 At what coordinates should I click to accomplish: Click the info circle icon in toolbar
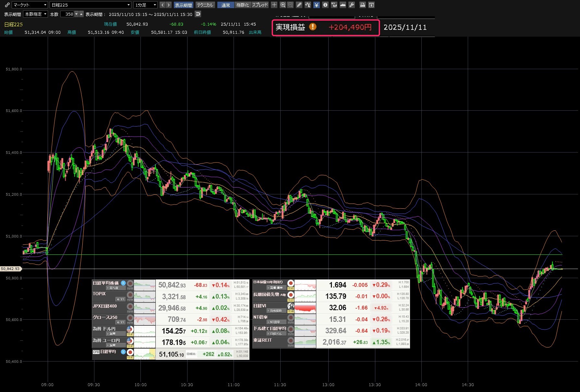coord(325,5)
